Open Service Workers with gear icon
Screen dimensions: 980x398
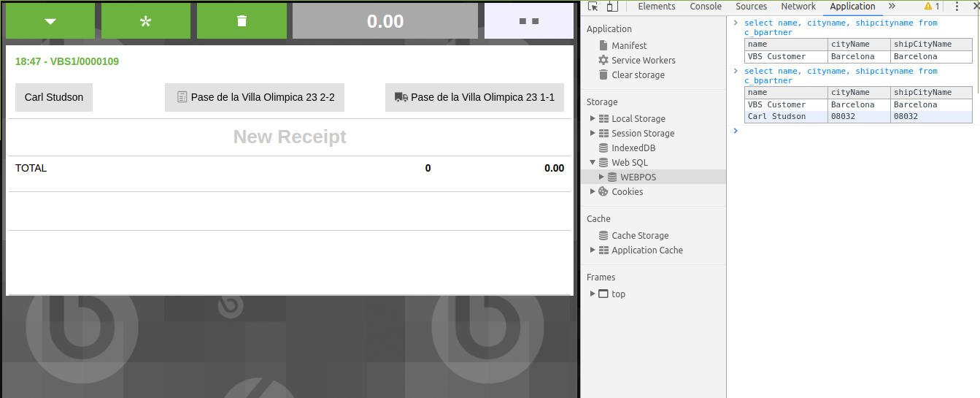pos(643,61)
